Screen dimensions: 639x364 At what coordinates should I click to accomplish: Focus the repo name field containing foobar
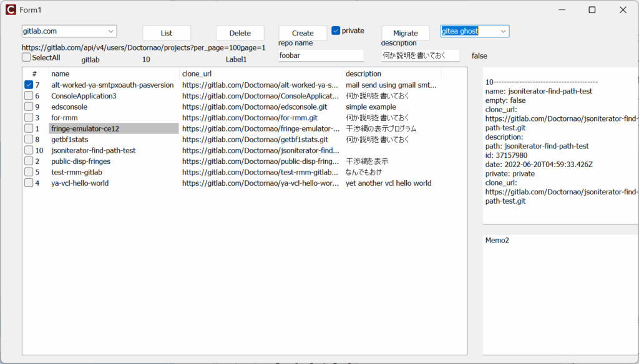(321, 55)
